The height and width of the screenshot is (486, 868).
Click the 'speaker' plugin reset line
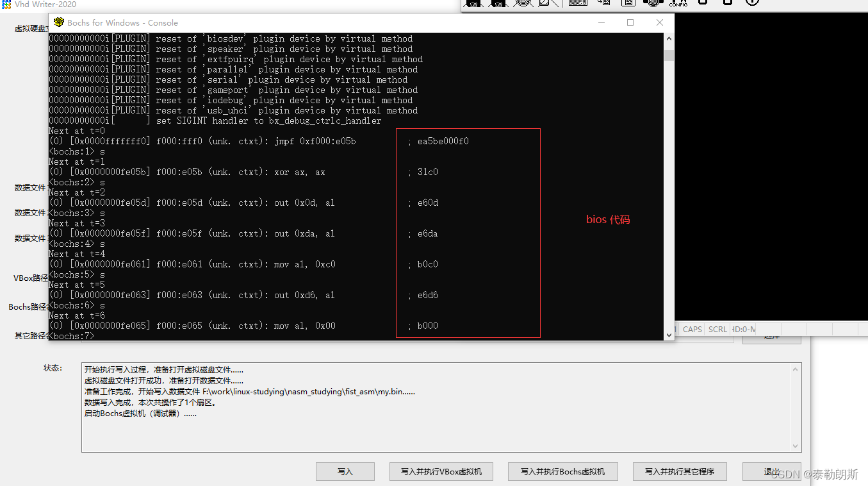pyautogui.click(x=231, y=49)
